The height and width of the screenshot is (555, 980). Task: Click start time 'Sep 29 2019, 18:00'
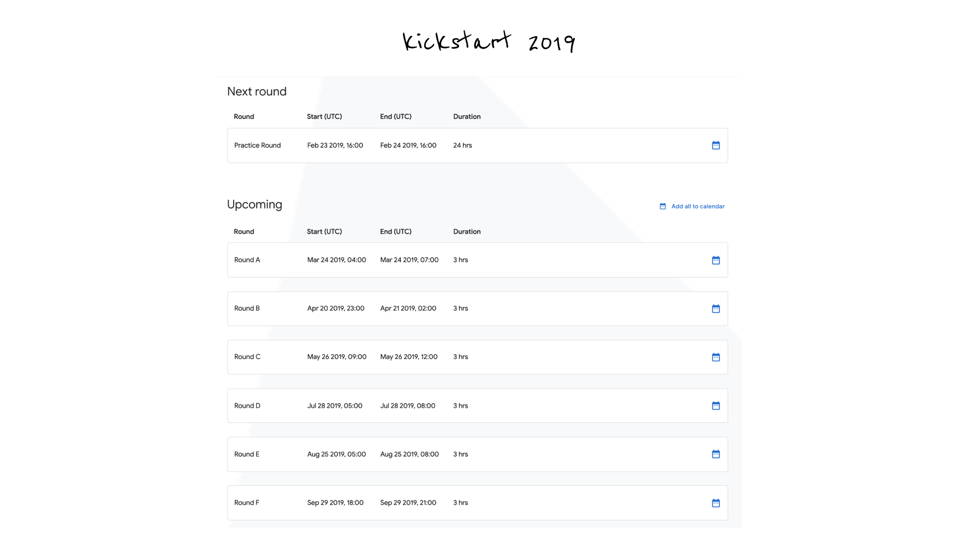click(x=335, y=503)
